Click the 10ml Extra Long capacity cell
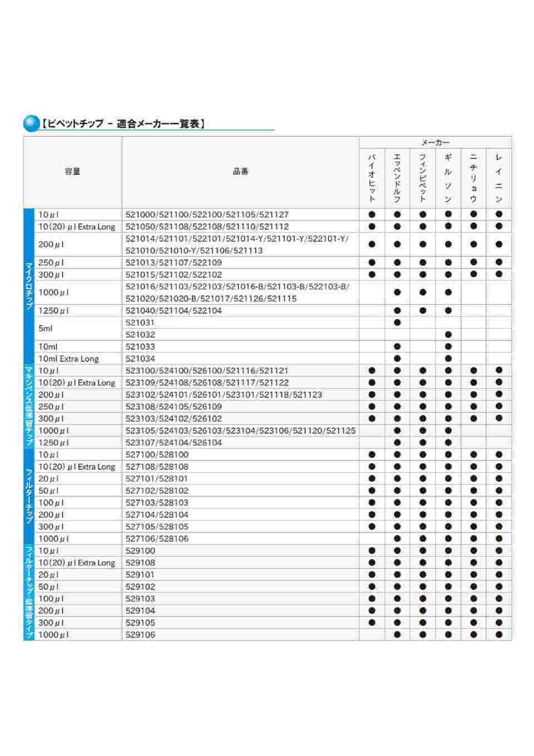 [x=78, y=359]
